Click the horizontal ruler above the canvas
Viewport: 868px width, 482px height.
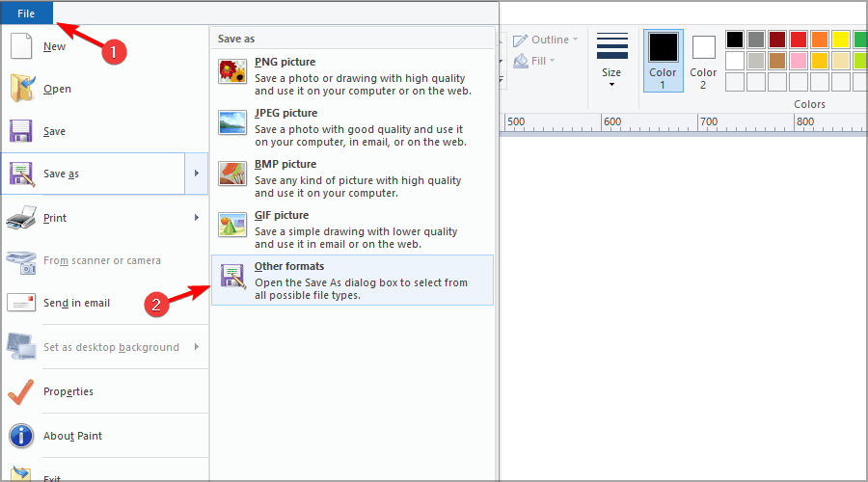pyautogui.click(x=675, y=122)
